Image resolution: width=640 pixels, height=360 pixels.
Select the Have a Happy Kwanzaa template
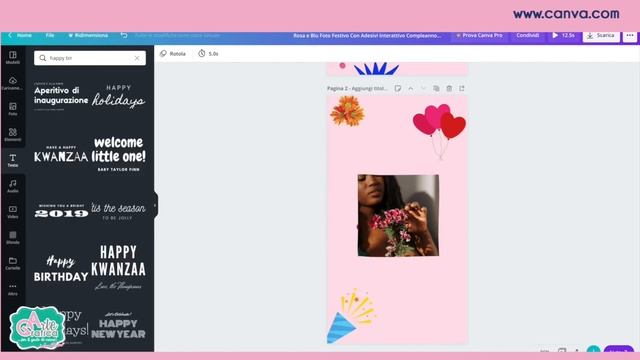pos(61,154)
